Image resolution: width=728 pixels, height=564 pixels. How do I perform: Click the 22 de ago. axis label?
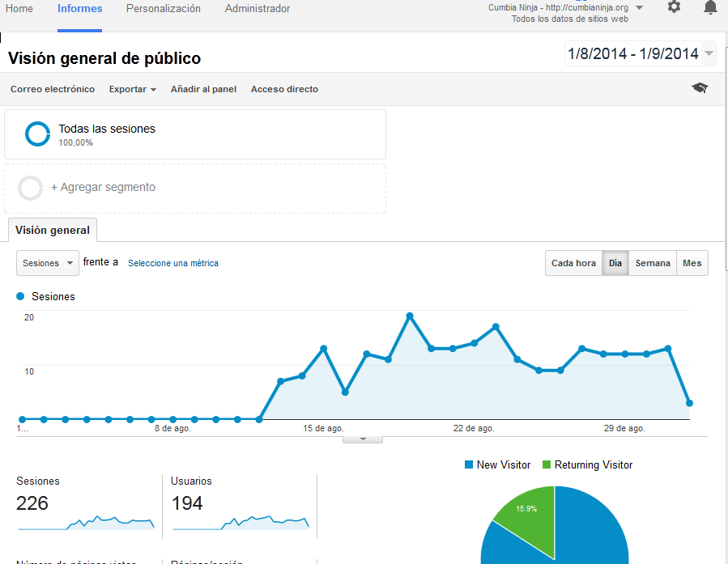tap(474, 428)
